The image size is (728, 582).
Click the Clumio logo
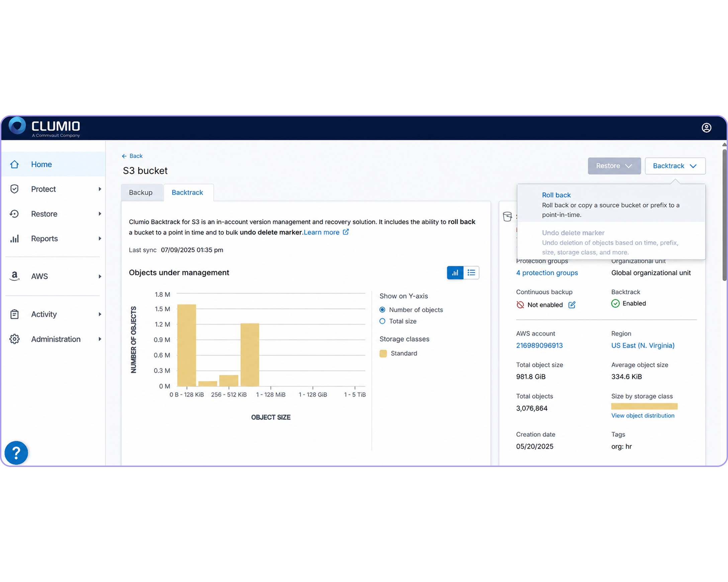[44, 128]
